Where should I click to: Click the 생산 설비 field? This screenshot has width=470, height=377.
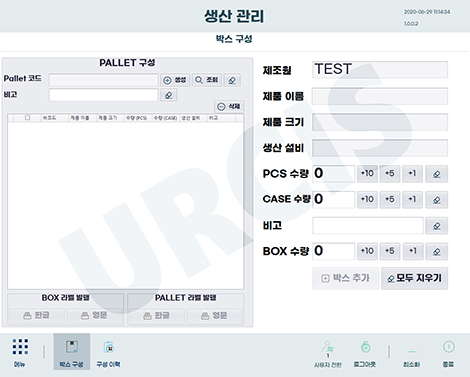(x=380, y=148)
